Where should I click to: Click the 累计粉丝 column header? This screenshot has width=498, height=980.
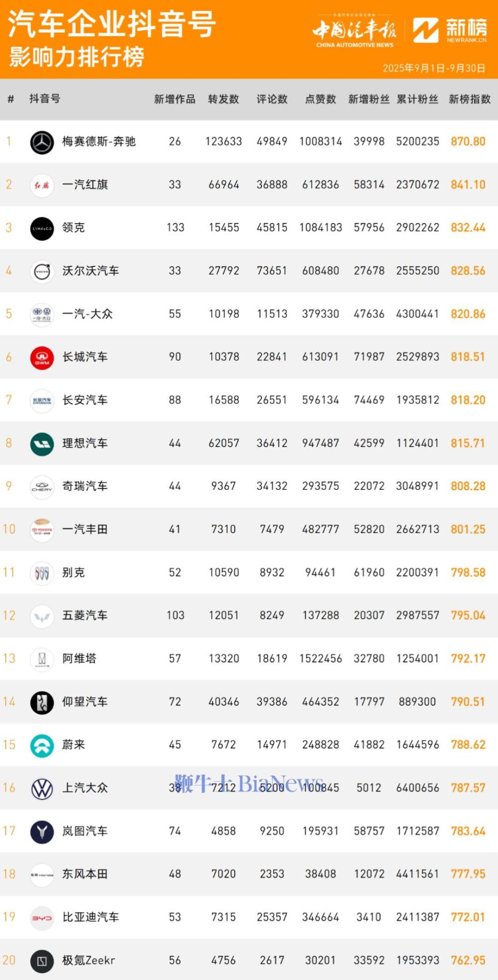[417, 99]
